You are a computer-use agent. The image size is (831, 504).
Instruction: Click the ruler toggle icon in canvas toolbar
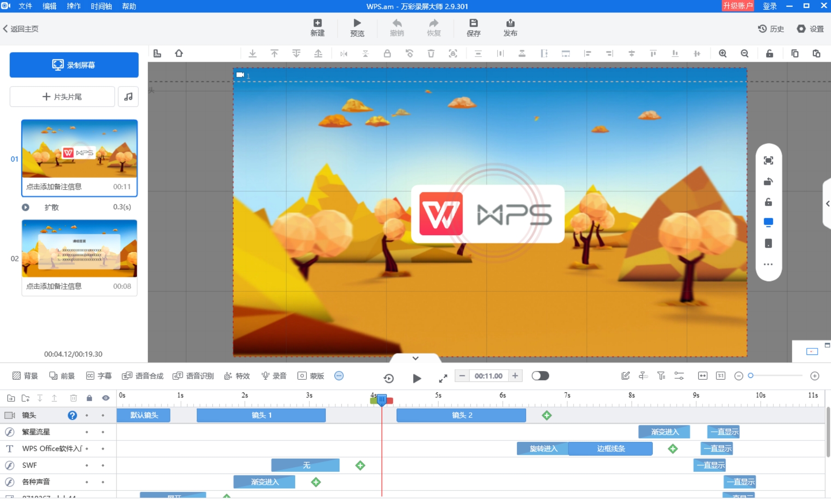click(157, 53)
